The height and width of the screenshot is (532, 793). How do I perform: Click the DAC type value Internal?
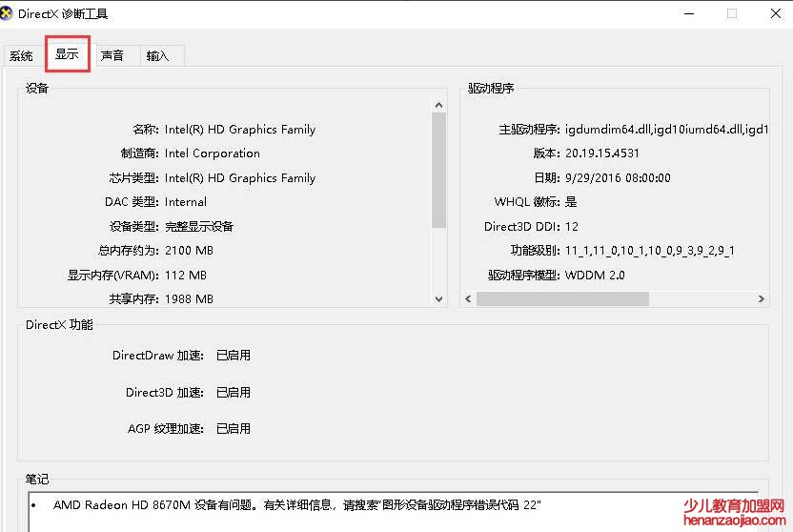[186, 202]
